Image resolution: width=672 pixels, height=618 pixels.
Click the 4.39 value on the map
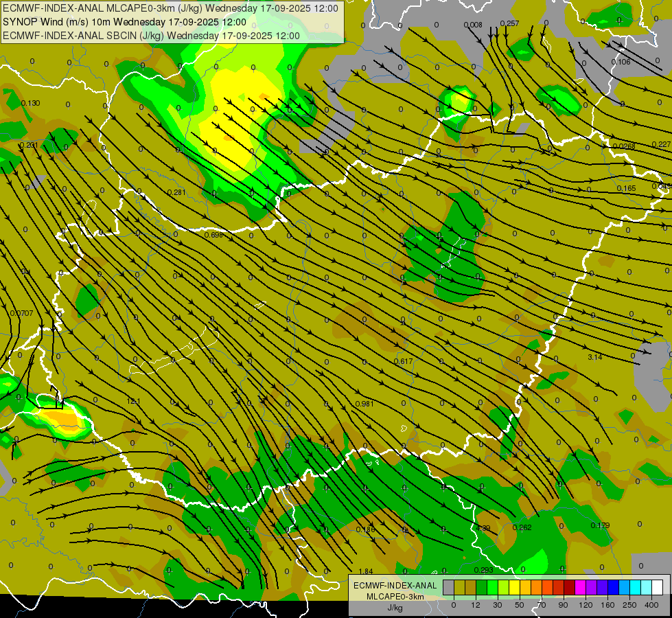[x=483, y=528]
